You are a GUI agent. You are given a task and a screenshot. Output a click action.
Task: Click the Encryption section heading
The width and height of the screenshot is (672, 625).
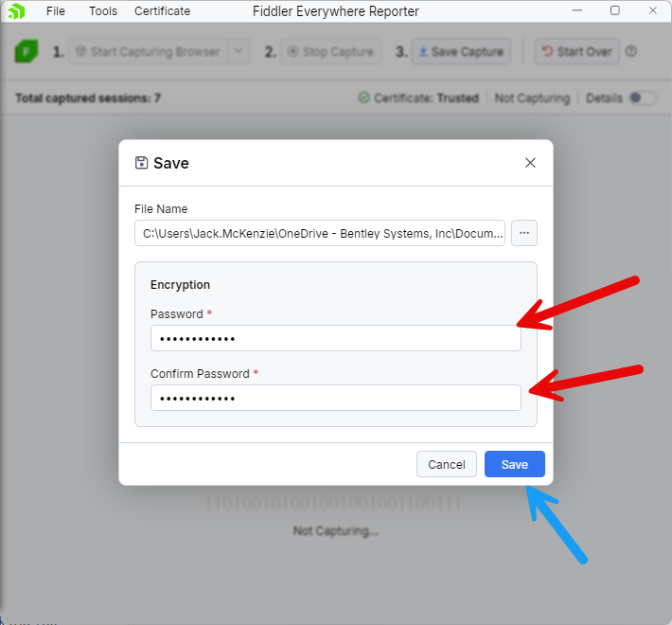coord(180,285)
